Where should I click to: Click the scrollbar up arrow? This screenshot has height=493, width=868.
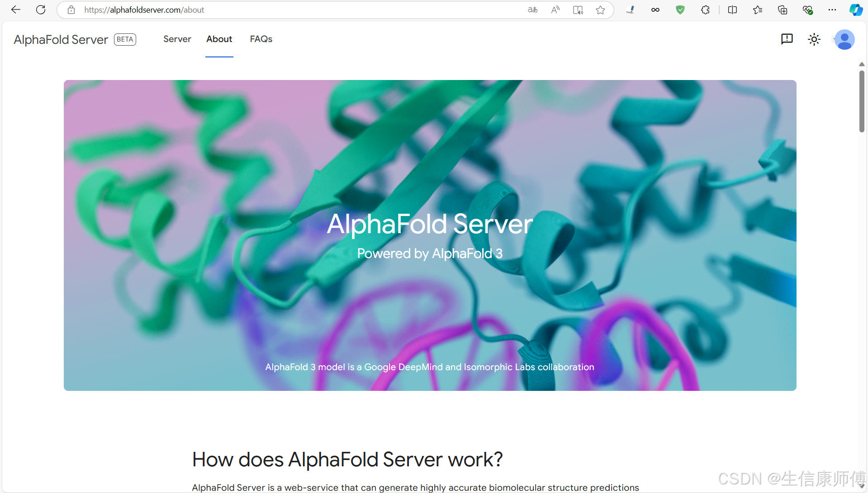click(x=862, y=64)
